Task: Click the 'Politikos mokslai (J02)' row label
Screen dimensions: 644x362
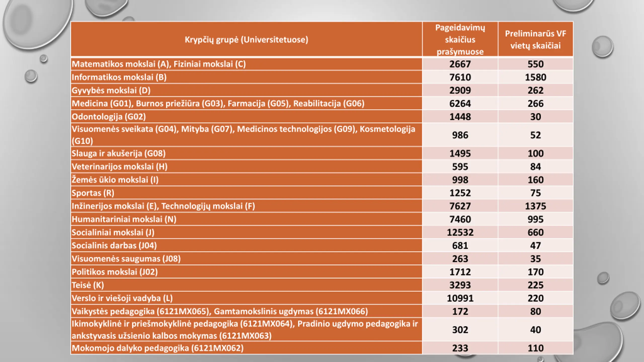Action: point(115,272)
